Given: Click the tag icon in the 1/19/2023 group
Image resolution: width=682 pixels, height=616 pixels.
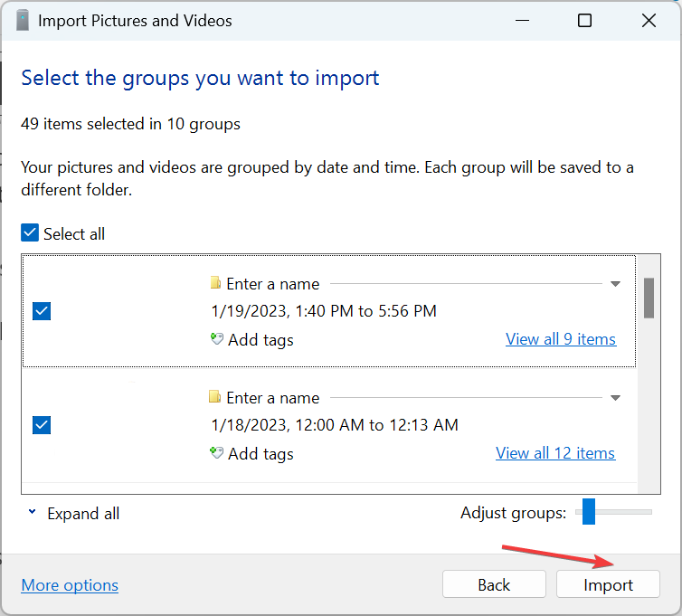Looking at the screenshot, I should pos(216,339).
